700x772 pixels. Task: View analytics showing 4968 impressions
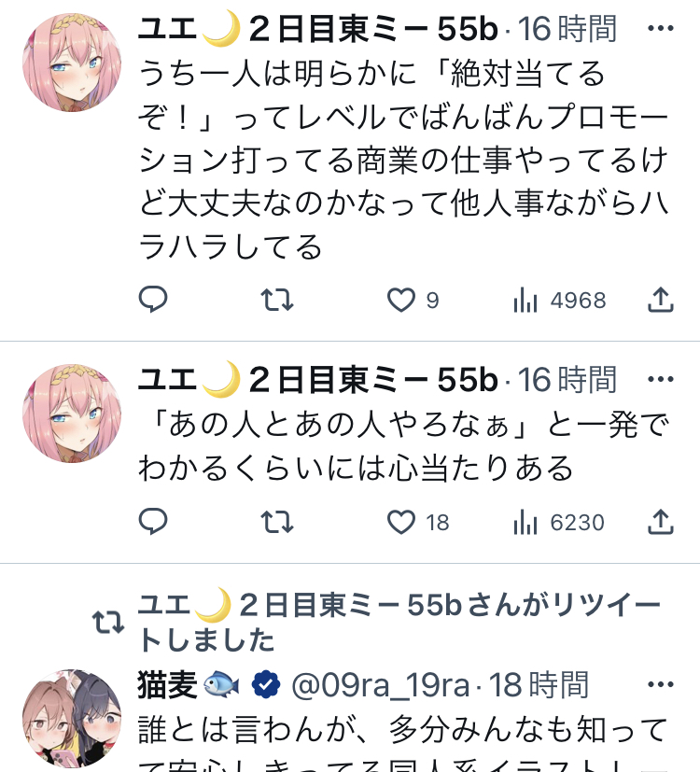(559, 300)
